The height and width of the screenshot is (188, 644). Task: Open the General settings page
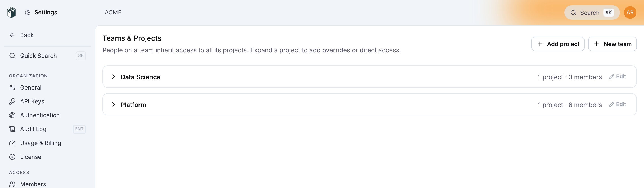click(x=47, y=87)
